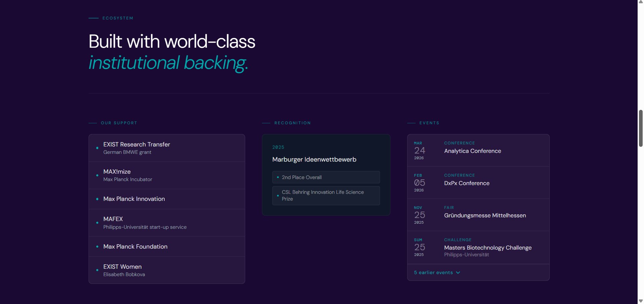Open the Analytica Conference event

(472, 151)
